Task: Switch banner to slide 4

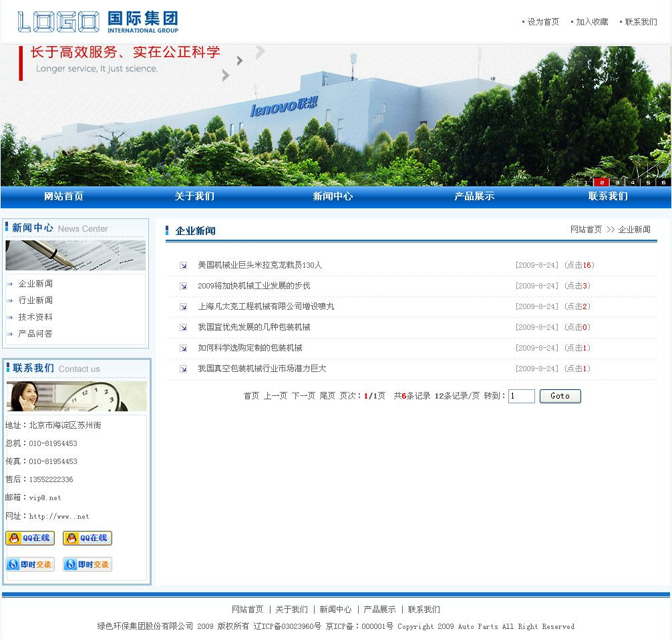Action: pos(633,182)
